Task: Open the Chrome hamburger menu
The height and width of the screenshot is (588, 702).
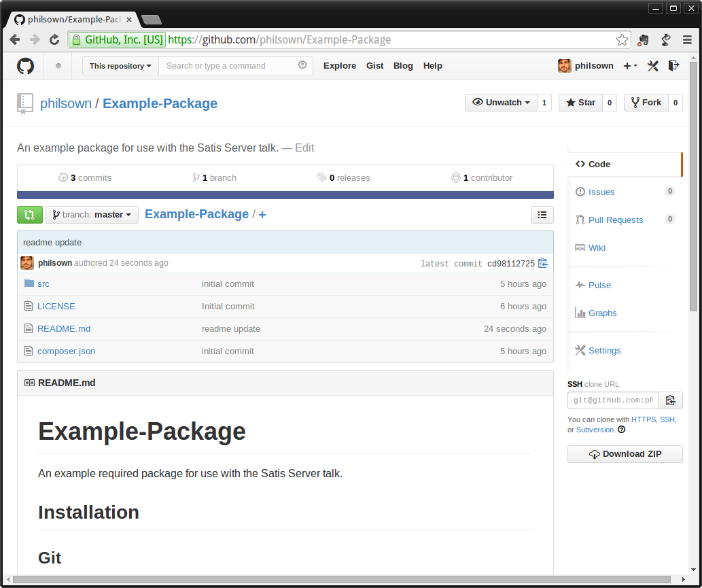Action: [687, 40]
